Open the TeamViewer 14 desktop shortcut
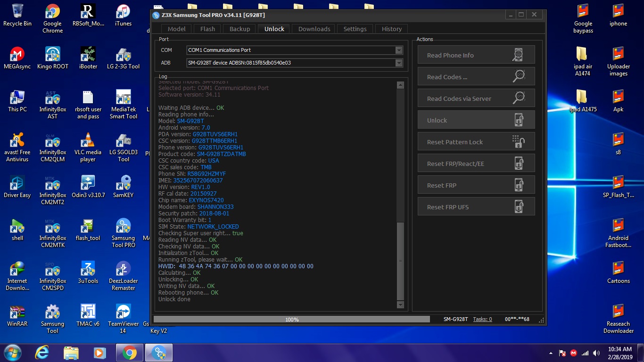This screenshot has height=362, width=644. tap(123, 319)
